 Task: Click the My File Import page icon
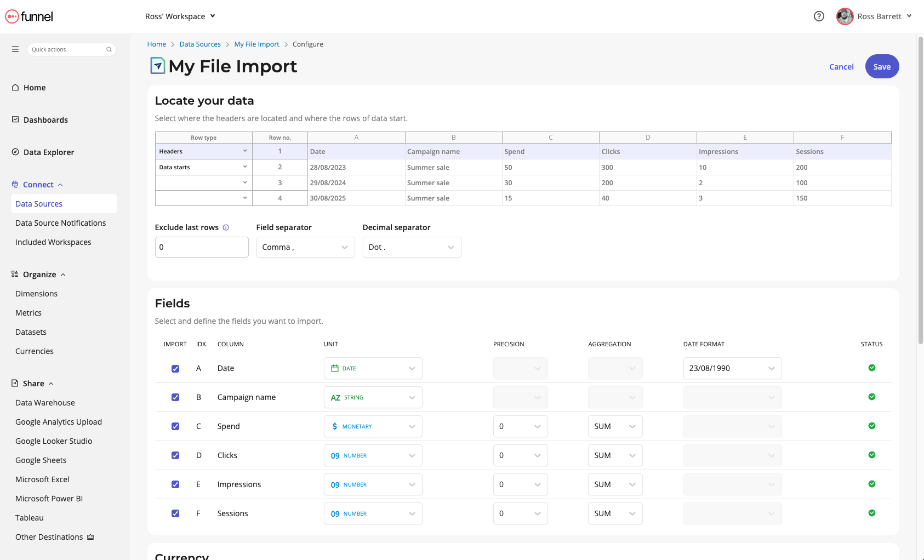pyautogui.click(x=158, y=66)
